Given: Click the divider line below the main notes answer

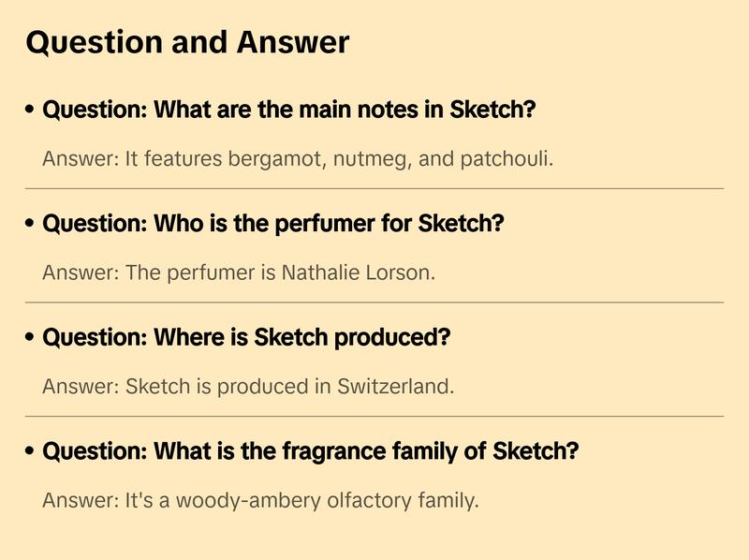Looking at the screenshot, I should [x=374, y=188].
